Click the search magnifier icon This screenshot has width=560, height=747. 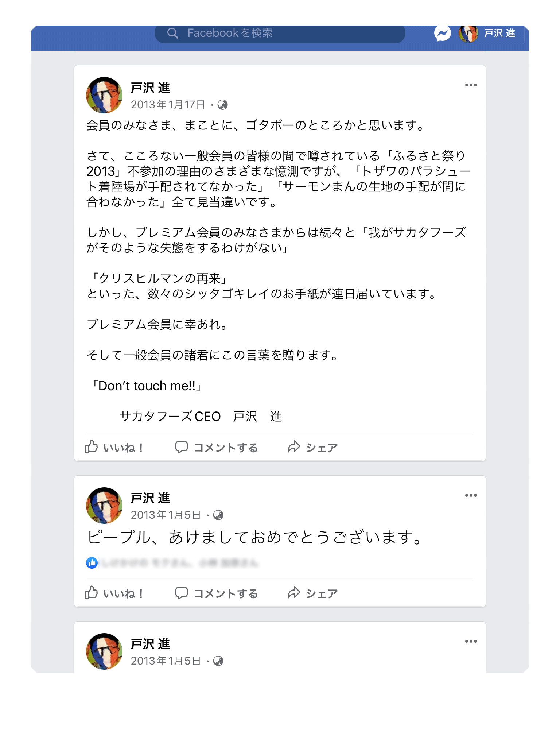coord(172,33)
